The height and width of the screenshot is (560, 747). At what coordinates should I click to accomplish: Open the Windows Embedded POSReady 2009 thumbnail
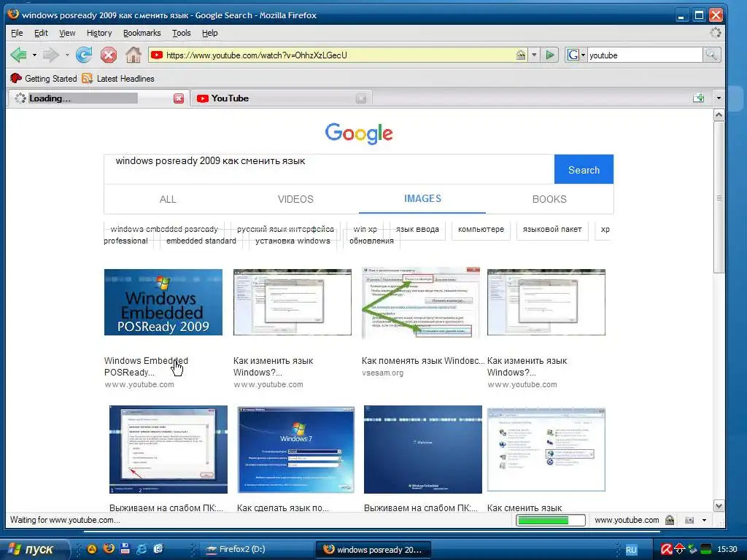(x=163, y=302)
